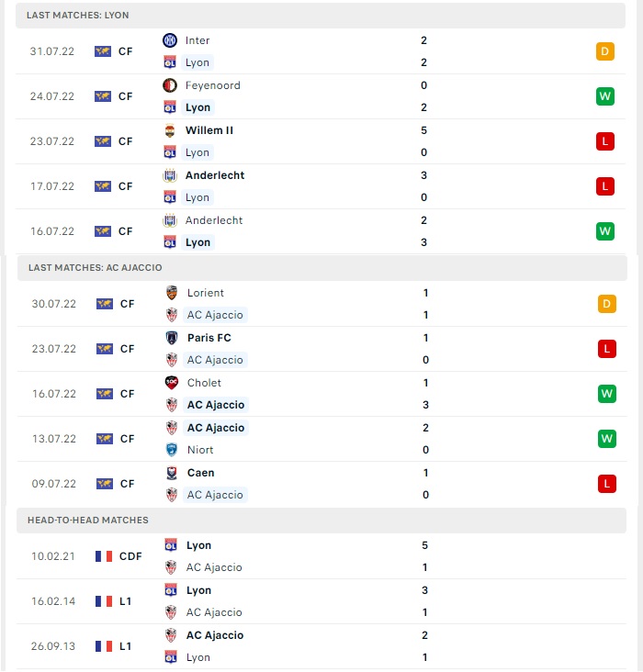Open AC Ajaccio link in the Lorient match
643x672 pixels.
click(x=215, y=315)
